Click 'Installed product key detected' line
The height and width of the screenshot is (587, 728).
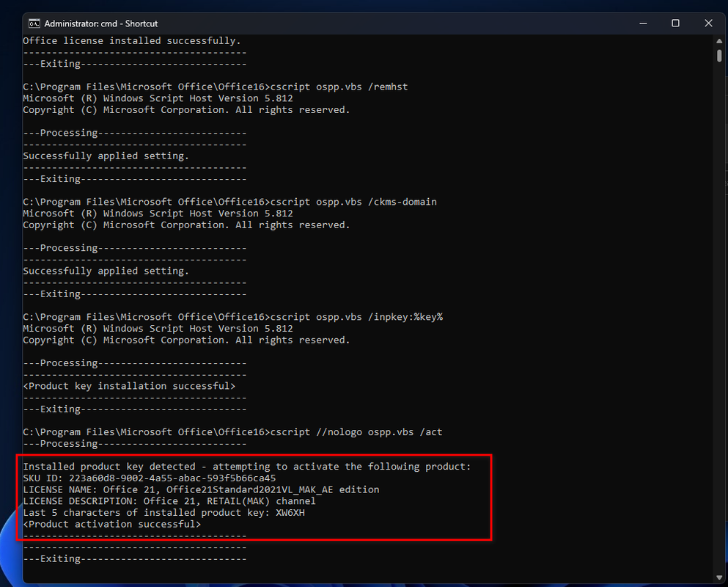pos(246,467)
